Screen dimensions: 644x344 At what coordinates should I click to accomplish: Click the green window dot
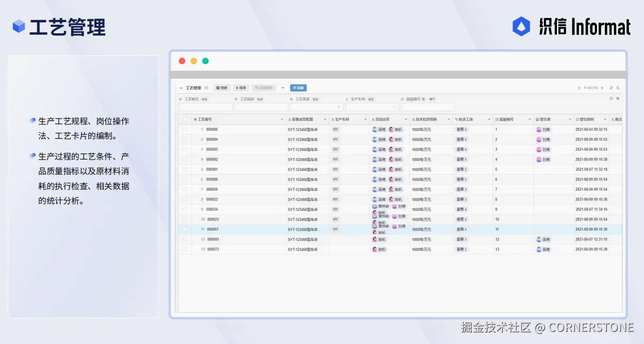[205, 61]
